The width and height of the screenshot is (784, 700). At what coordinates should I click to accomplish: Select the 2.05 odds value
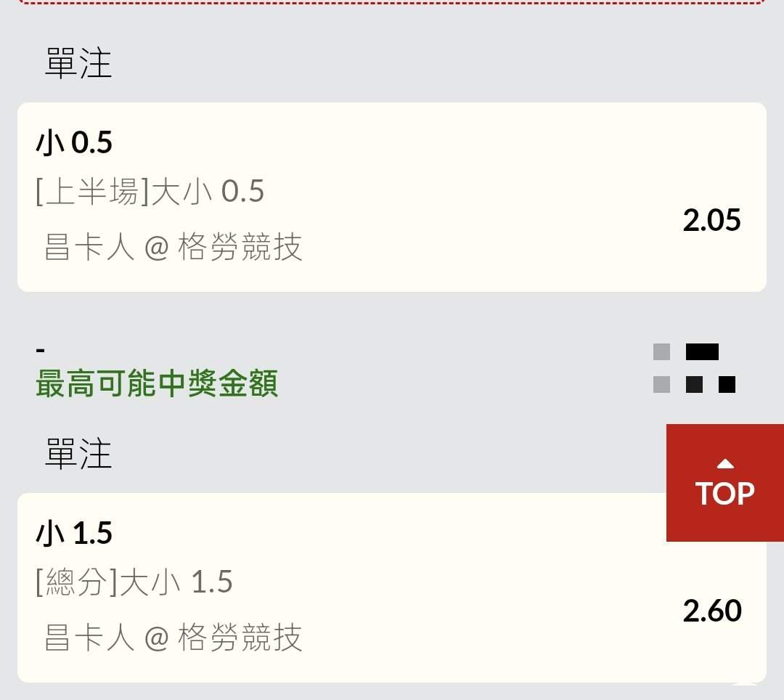[711, 220]
